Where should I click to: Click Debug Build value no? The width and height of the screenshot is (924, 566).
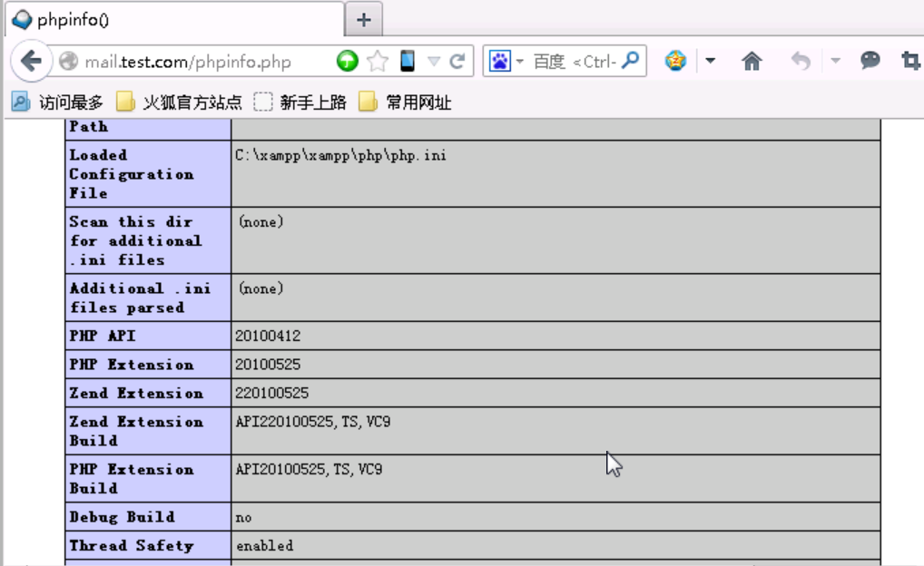243,518
